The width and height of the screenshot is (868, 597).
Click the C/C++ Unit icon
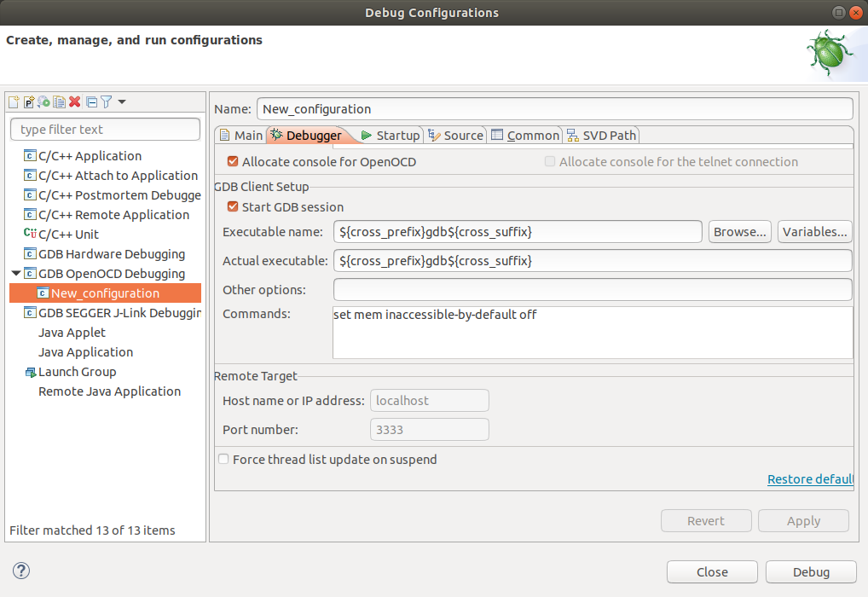pyautogui.click(x=30, y=234)
